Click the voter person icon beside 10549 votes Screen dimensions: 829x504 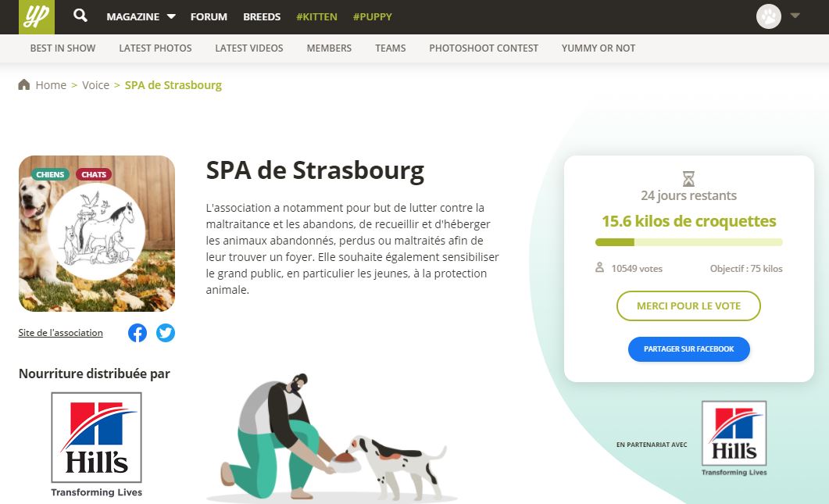tap(599, 267)
